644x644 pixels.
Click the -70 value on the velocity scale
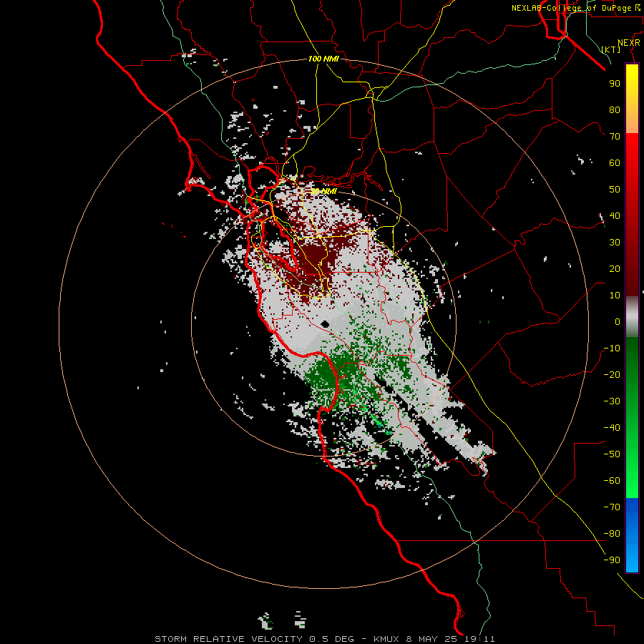(x=612, y=507)
